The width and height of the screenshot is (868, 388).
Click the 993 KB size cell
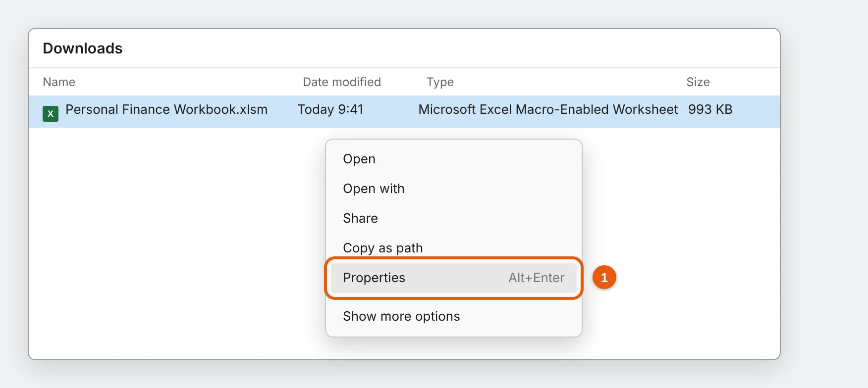(710, 109)
